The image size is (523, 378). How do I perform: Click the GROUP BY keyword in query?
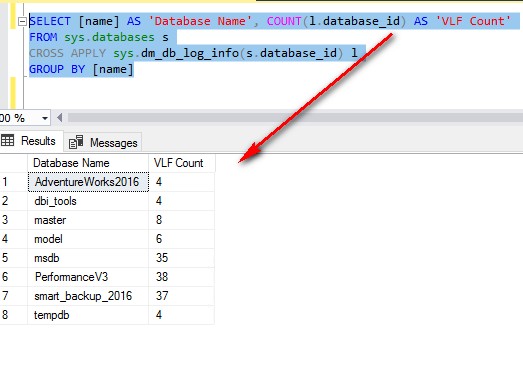(x=57, y=69)
